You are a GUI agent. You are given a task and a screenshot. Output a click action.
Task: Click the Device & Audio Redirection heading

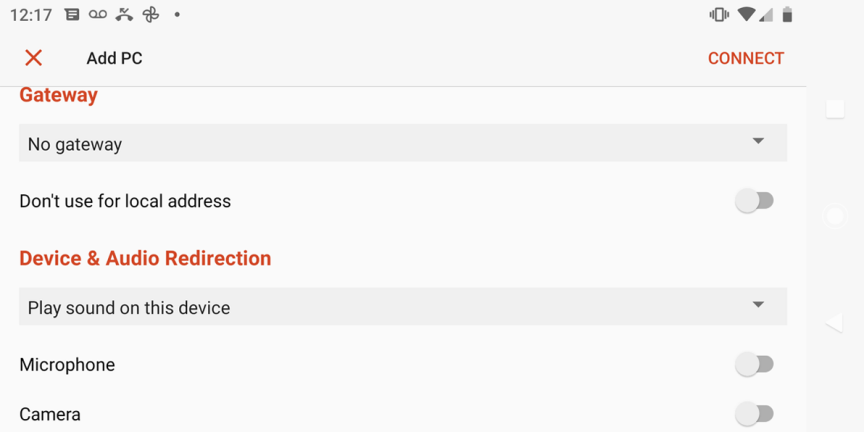(145, 258)
